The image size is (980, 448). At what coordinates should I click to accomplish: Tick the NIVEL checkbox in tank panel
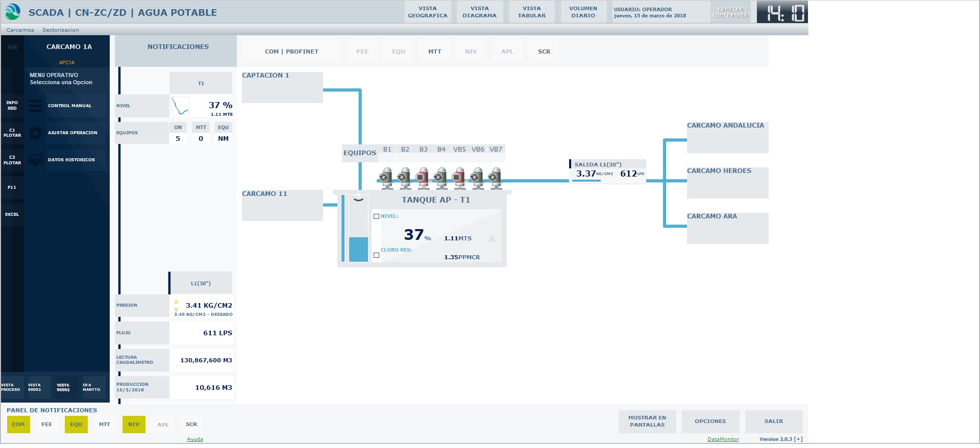(377, 216)
